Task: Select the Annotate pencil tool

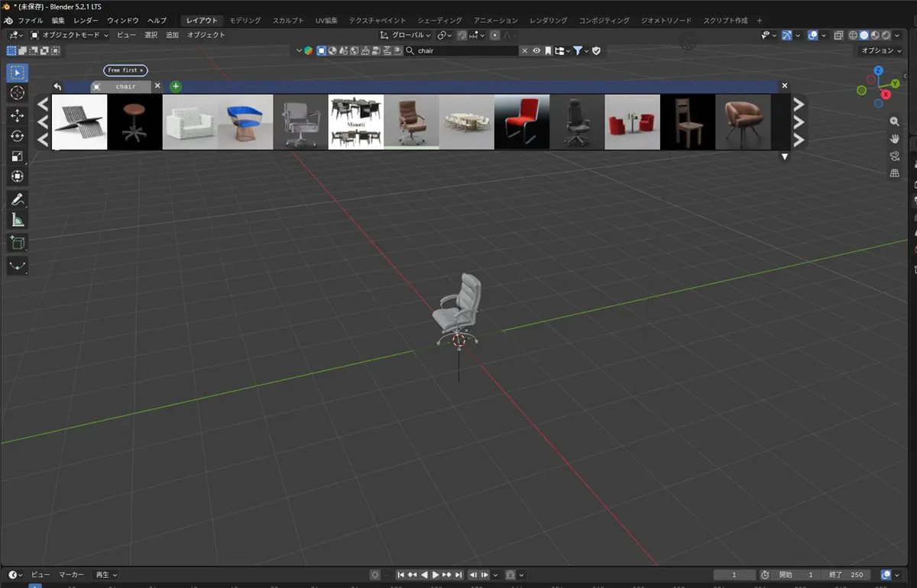Action: click(18, 199)
